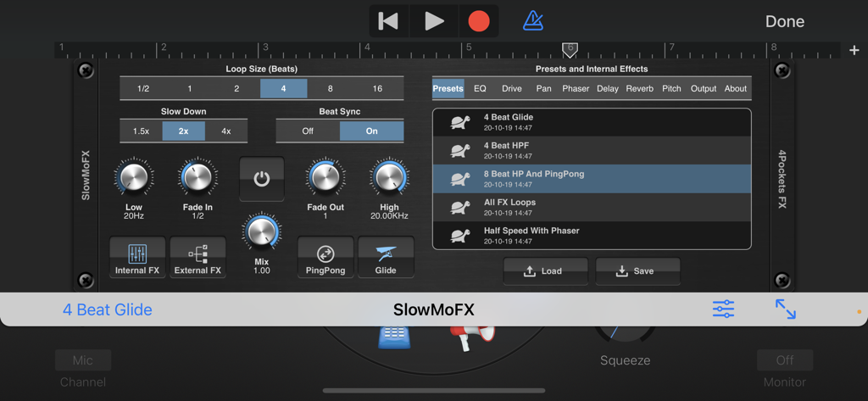The width and height of the screenshot is (868, 401).
Task: Choose 1.5x slow down
Action: point(142,131)
